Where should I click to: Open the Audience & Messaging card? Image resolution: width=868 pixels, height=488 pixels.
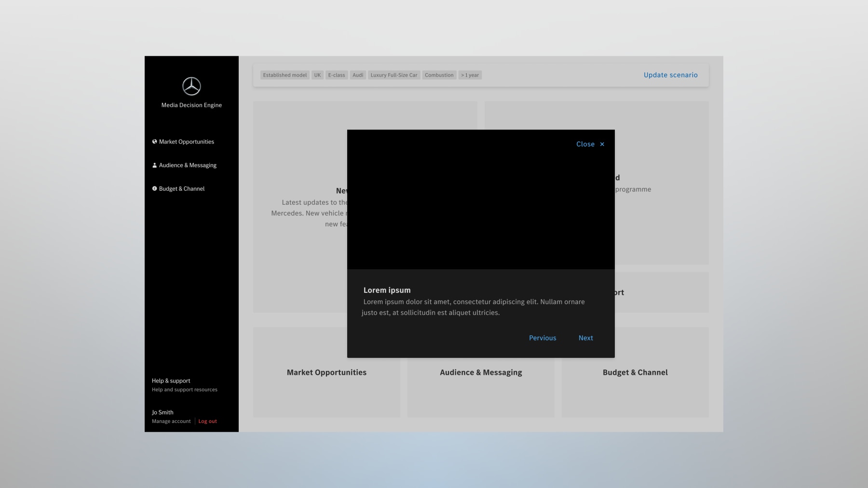(x=481, y=372)
